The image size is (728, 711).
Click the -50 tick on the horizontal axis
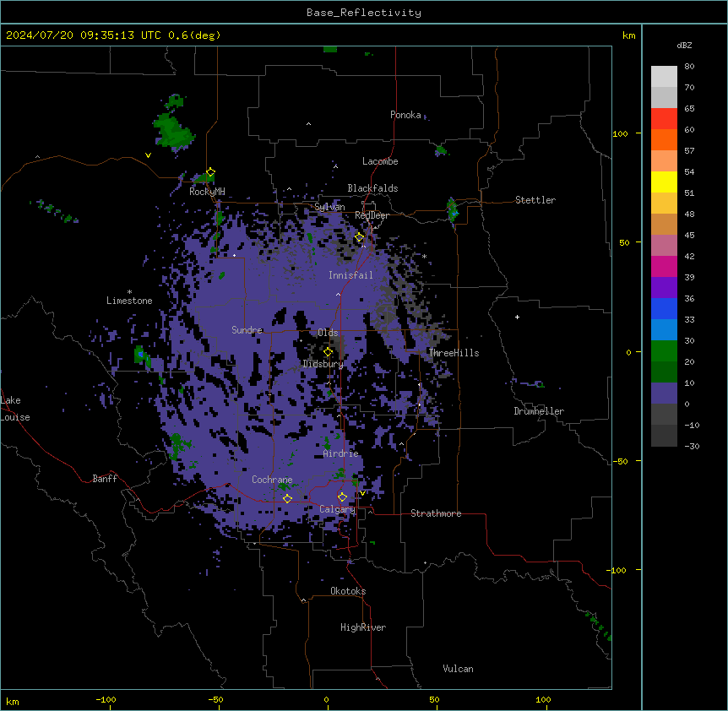coord(215,699)
